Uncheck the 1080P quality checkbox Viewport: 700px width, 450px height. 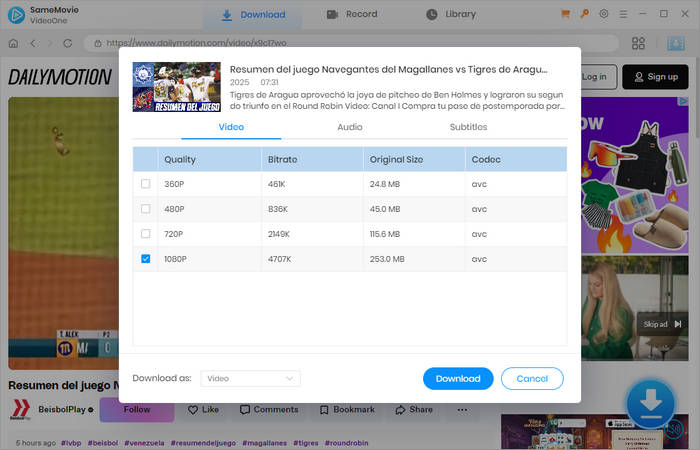[146, 259]
